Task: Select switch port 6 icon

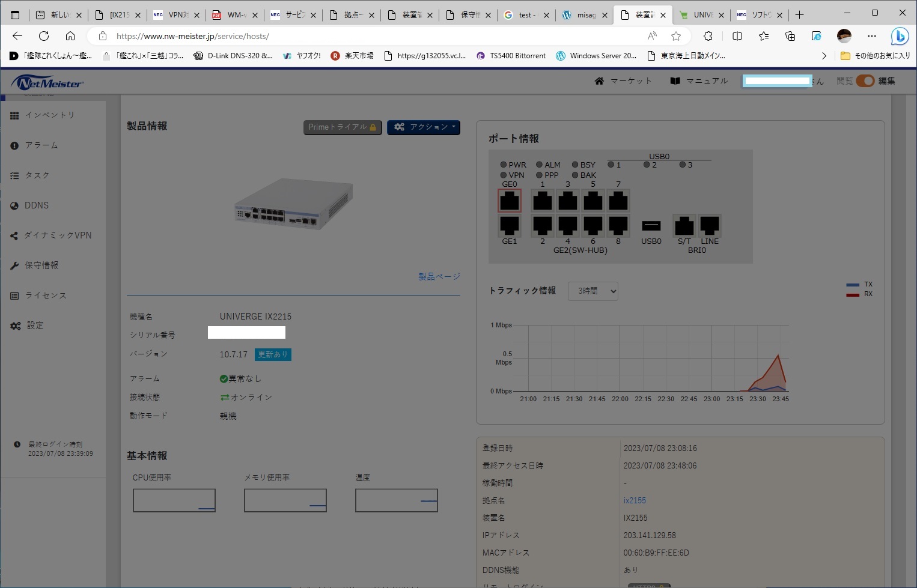Action: [593, 225]
